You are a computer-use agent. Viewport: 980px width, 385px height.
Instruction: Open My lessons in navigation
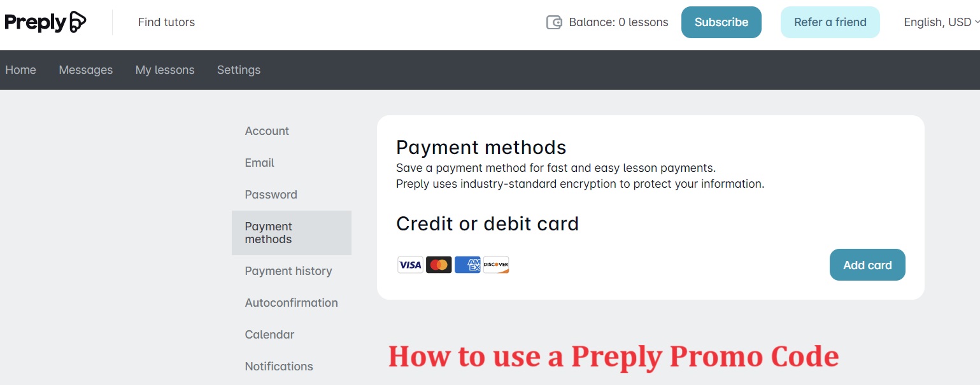[165, 70]
